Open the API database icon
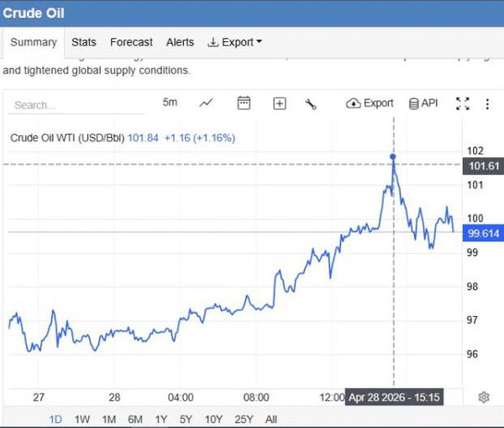Screen dimensions: 504x428 423,103
